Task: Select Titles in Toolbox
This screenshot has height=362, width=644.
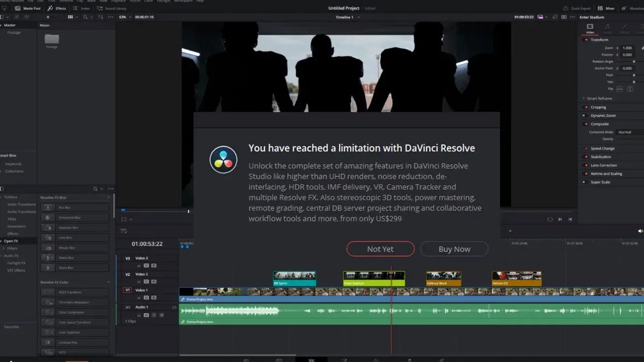Action: (12, 219)
